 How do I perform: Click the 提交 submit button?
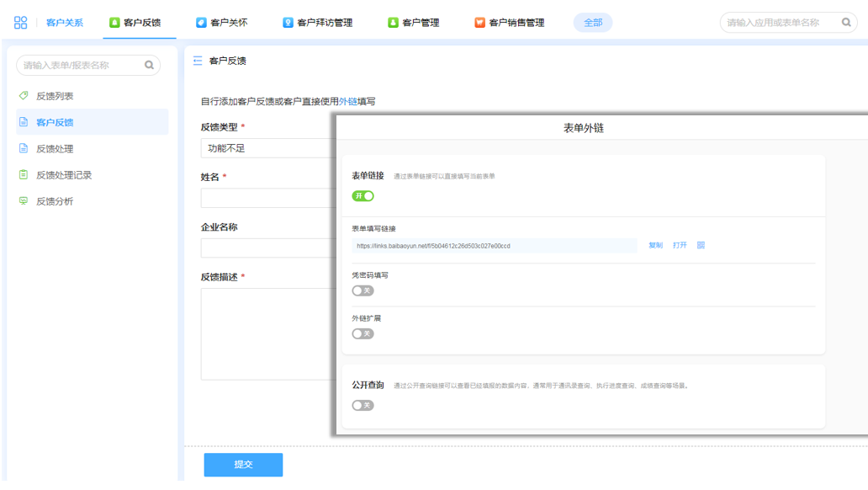[243, 465]
